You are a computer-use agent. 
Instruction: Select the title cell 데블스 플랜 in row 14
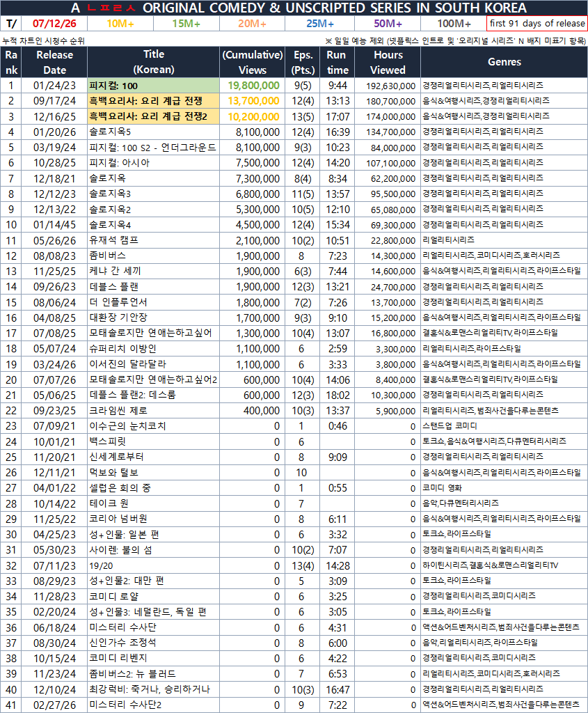pos(153,287)
